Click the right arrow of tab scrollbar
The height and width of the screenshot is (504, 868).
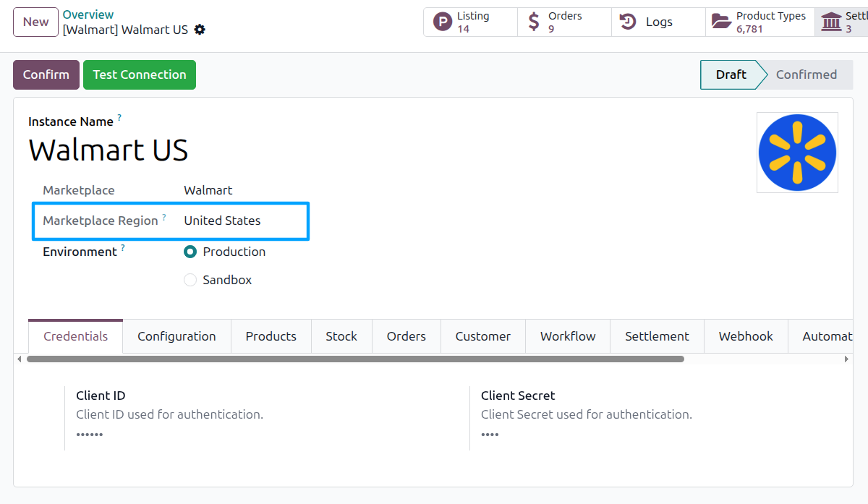846,359
